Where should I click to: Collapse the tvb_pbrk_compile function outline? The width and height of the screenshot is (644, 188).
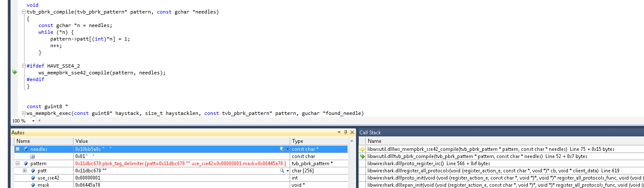point(24,12)
